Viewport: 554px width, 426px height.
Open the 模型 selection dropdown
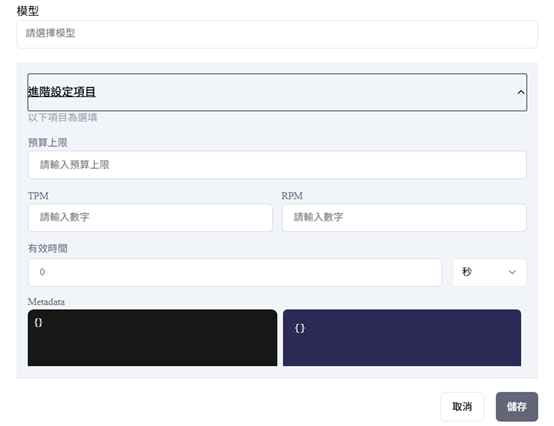[277, 34]
